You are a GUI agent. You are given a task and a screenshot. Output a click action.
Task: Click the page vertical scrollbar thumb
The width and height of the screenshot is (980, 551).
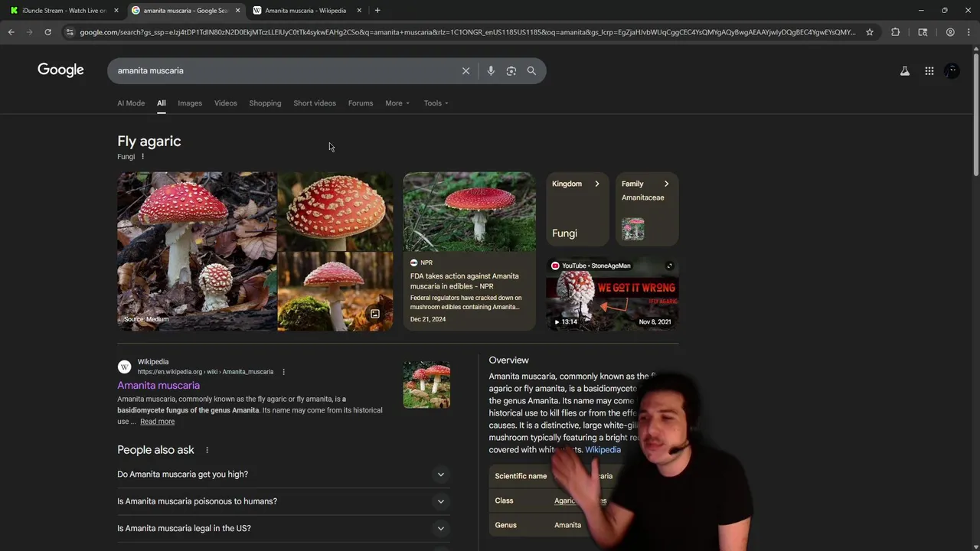pos(975,115)
